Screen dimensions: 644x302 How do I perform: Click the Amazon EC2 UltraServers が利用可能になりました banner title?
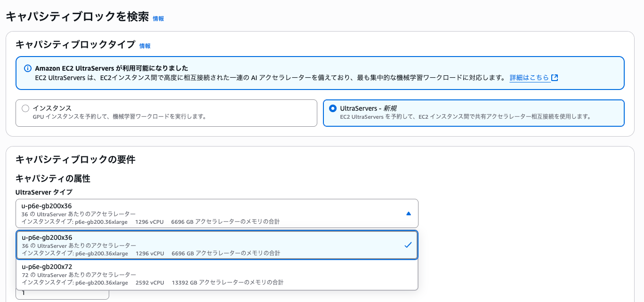112,68
